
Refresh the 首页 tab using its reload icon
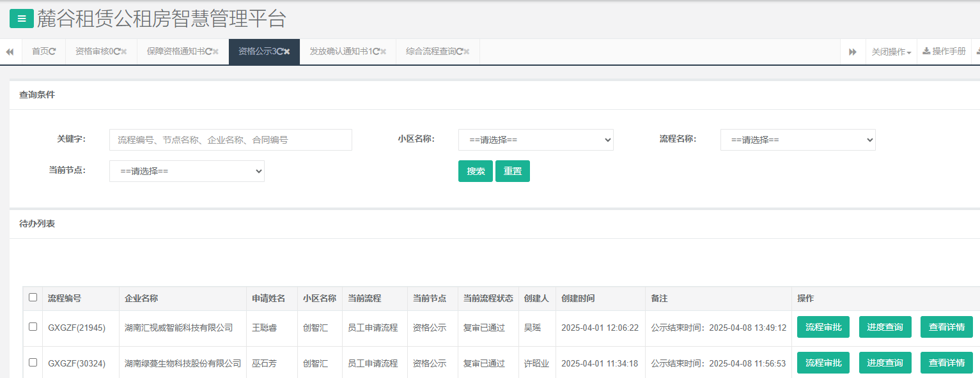coord(54,52)
